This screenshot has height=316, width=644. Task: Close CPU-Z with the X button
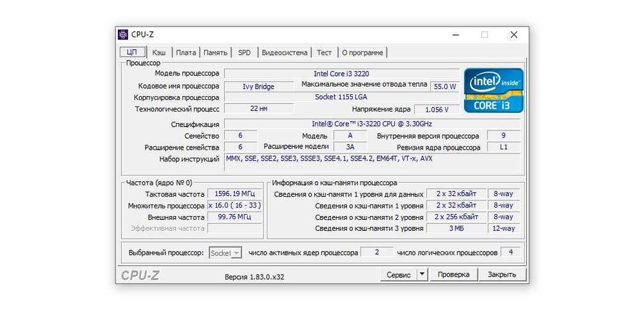514,35
